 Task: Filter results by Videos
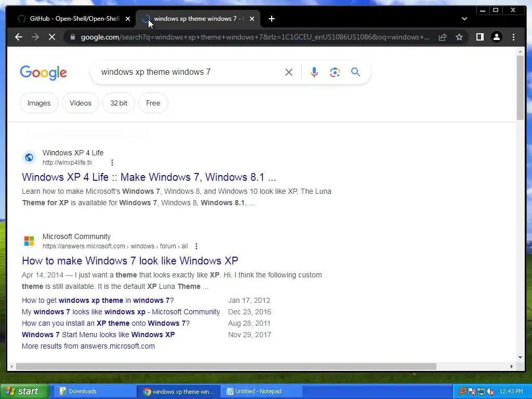pyautogui.click(x=81, y=103)
